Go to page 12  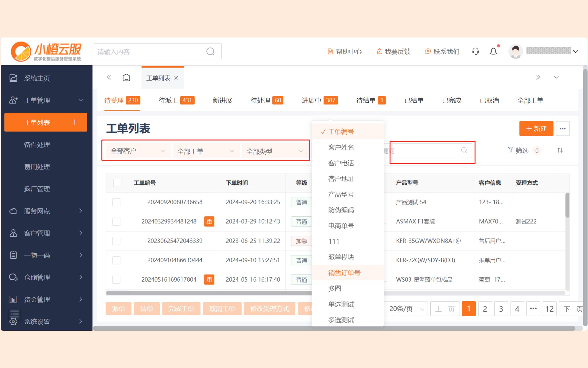[549, 309]
